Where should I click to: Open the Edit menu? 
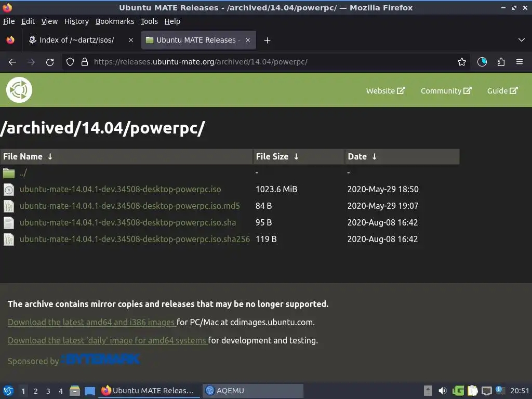click(28, 21)
